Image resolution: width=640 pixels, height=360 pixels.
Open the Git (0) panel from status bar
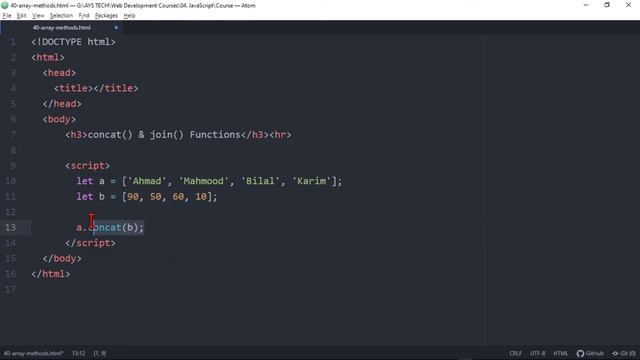tap(624, 353)
